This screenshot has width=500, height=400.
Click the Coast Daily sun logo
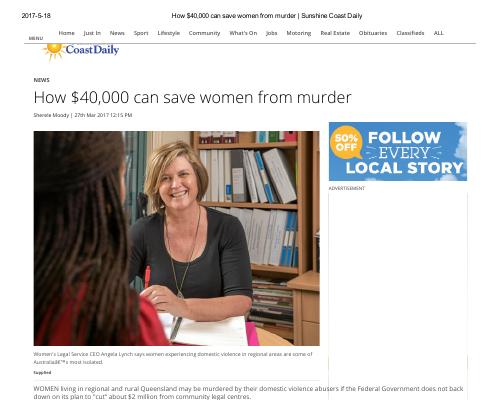pos(80,51)
